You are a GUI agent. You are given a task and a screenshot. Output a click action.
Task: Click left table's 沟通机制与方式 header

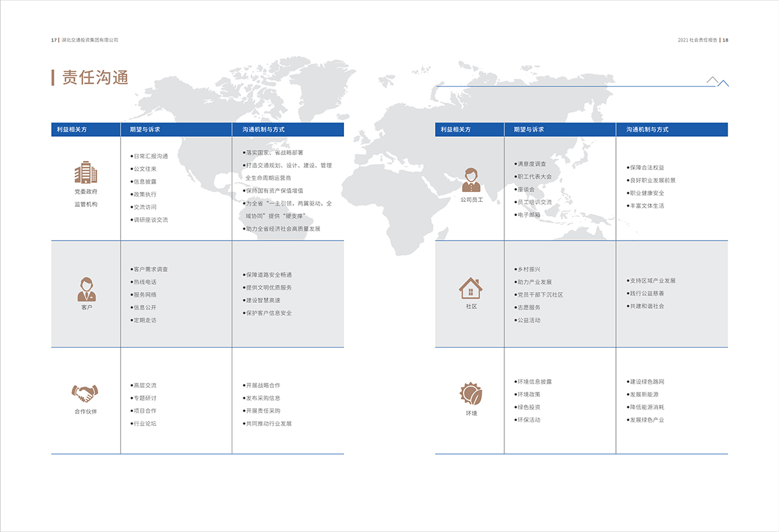point(264,130)
